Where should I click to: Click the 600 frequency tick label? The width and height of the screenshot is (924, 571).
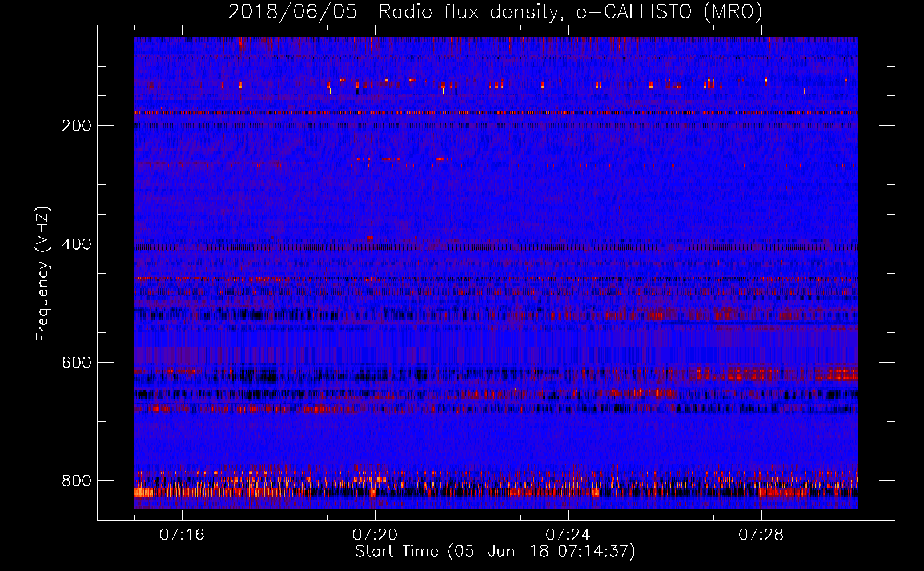[x=77, y=363]
